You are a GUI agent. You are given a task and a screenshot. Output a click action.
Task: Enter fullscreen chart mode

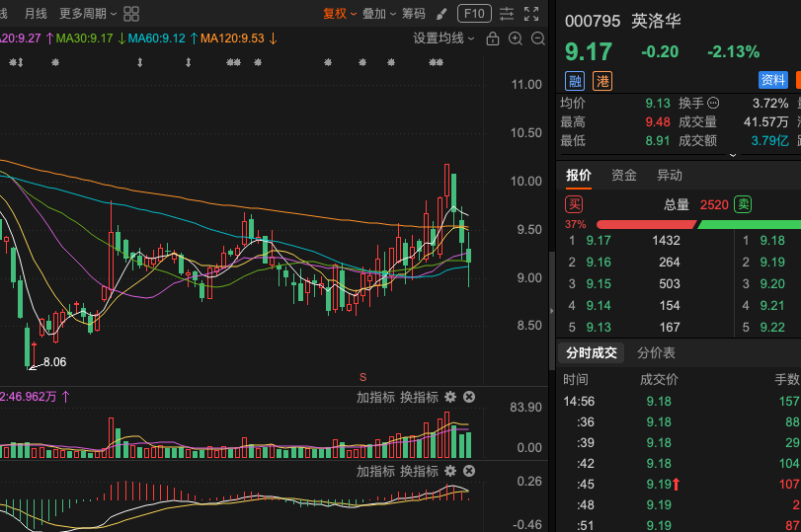tap(531, 14)
